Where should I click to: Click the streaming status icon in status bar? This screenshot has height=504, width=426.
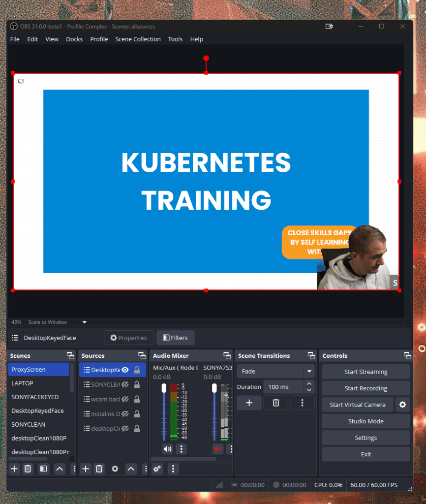(235, 485)
